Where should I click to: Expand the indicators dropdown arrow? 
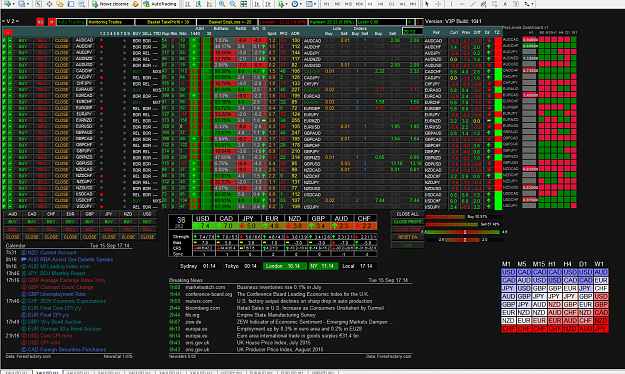tap(287, 4)
